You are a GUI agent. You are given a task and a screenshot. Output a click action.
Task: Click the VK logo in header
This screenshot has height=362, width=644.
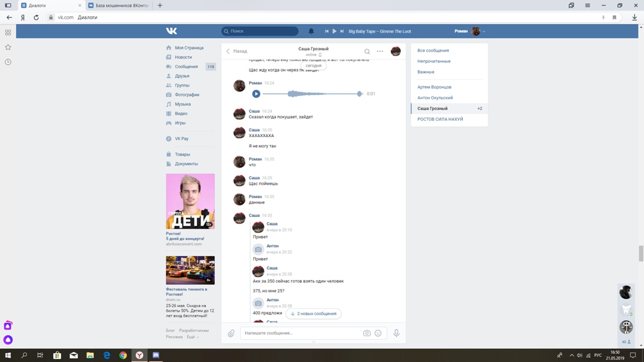pyautogui.click(x=172, y=31)
